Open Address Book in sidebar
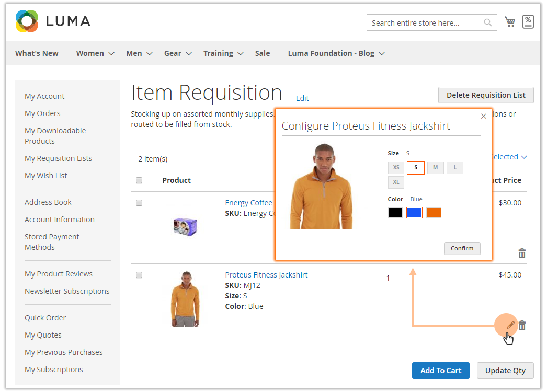The image size is (547, 392). tap(48, 202)
